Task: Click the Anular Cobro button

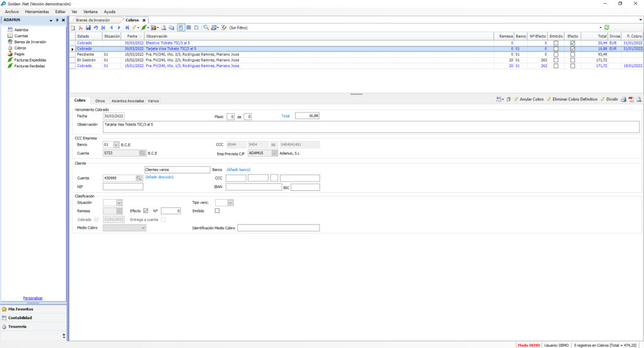Action: pyautogui.click(x=528, y=99)
